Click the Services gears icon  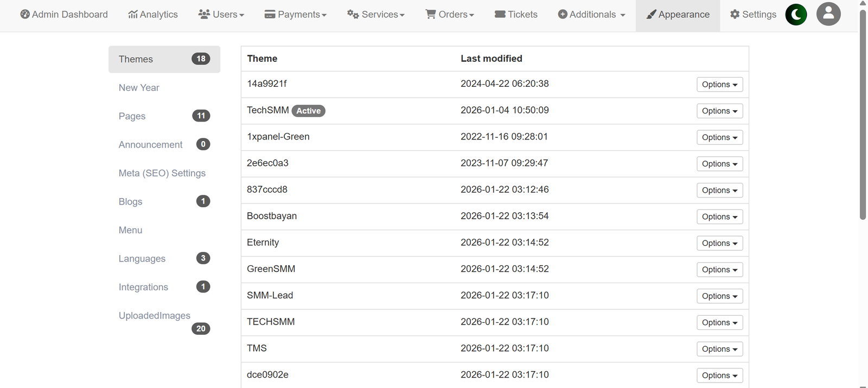pyautogui.click(x=353, y=15)
